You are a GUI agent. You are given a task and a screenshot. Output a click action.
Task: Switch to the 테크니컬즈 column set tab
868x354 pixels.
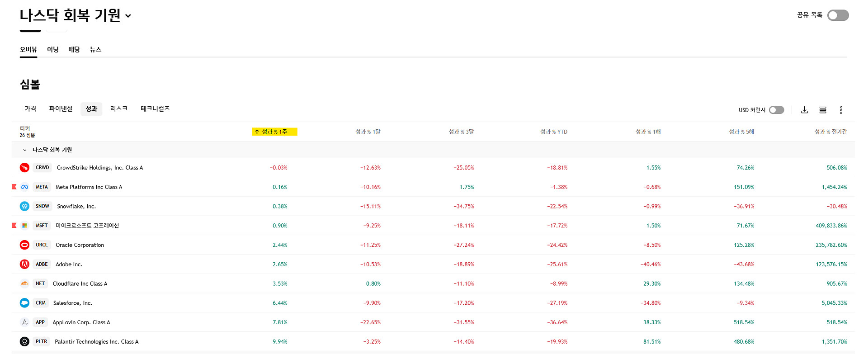(155, 109)
